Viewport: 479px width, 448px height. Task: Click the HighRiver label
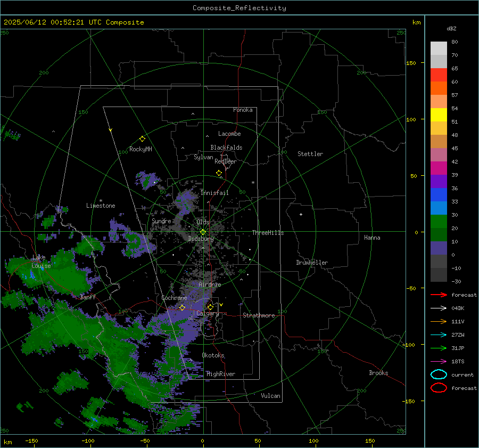(221, 374)
